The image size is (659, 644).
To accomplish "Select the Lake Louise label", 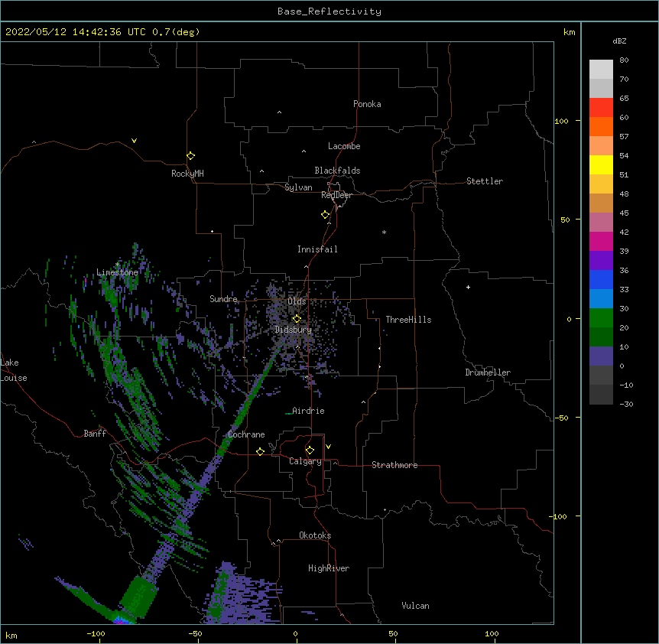I will (x=14, y=370).
